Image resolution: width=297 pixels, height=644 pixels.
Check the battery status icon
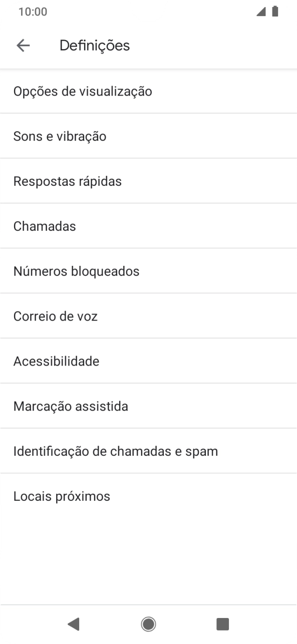[276, 11]
